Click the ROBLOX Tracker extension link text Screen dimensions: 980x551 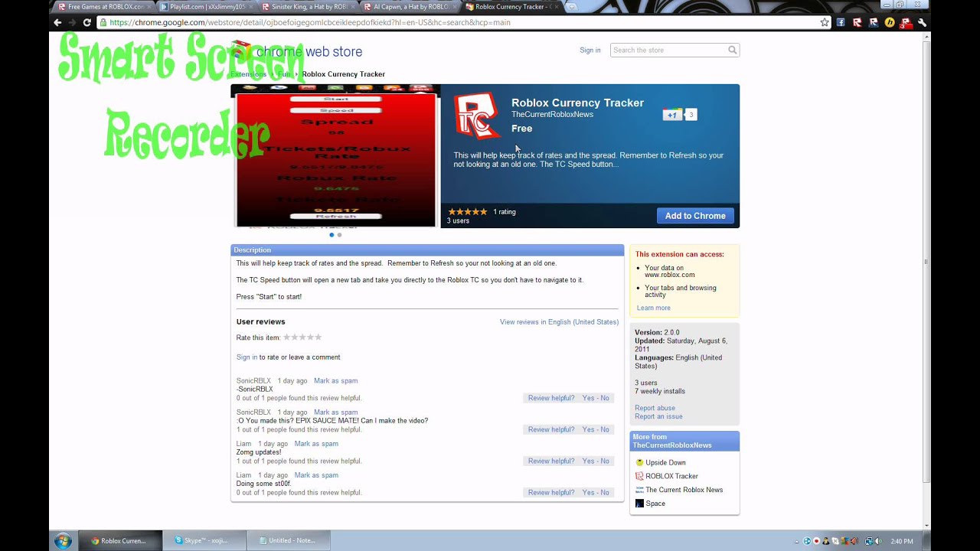tap(671, 476)
